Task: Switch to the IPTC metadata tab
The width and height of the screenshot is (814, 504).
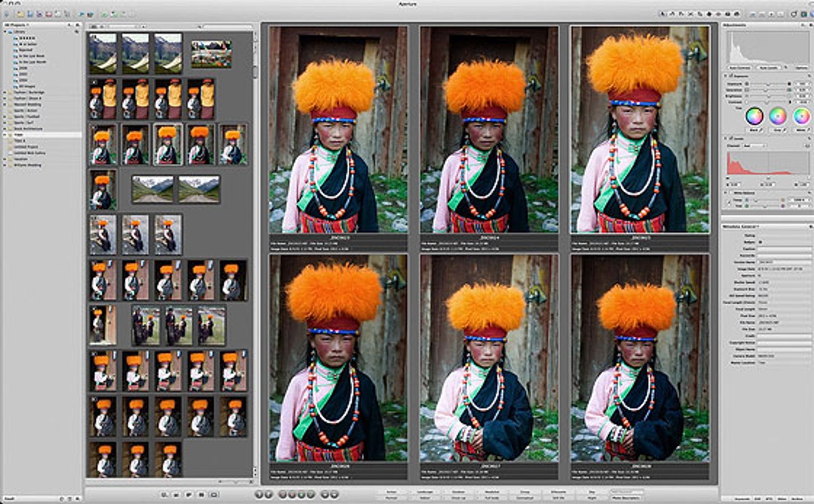Action: 769,499
